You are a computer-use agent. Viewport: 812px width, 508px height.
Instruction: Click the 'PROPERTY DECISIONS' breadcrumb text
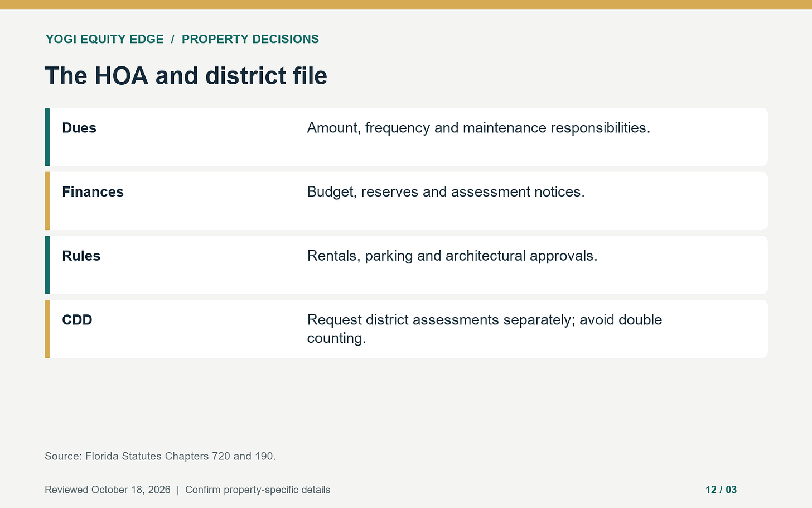tap(250, 39)
